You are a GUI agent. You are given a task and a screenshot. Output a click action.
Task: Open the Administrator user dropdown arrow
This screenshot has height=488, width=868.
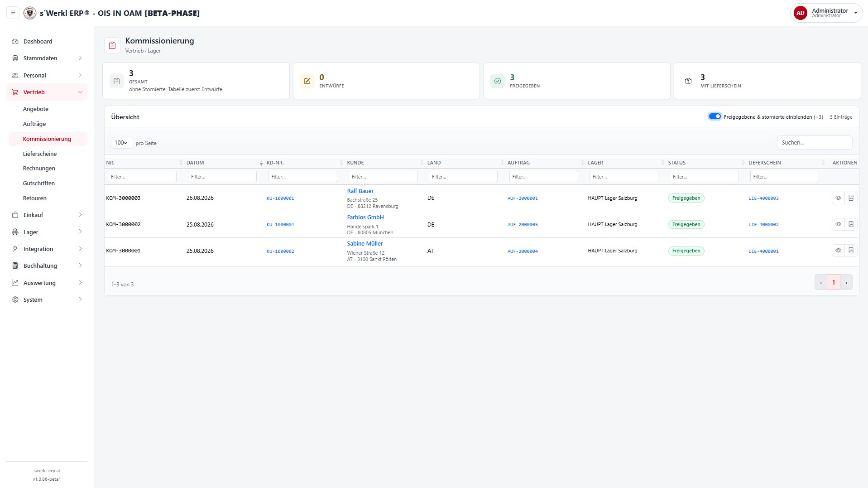[855, 13]
